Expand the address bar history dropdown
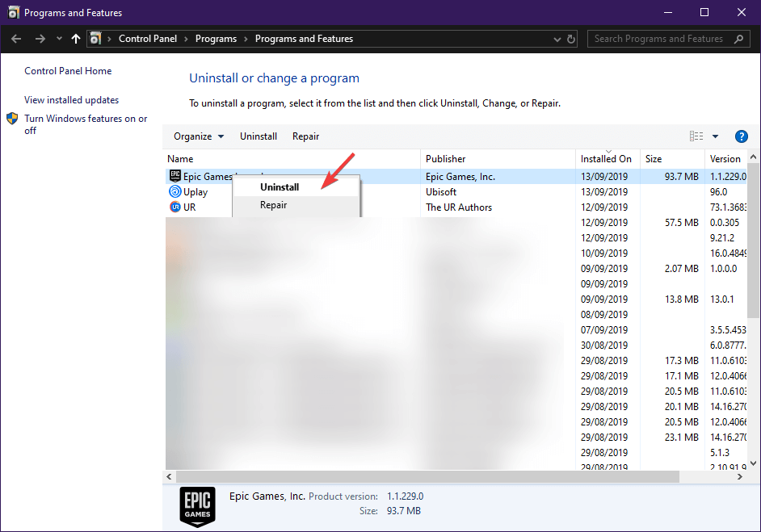Viewport: 761px width, 532px height. (557, 40)
